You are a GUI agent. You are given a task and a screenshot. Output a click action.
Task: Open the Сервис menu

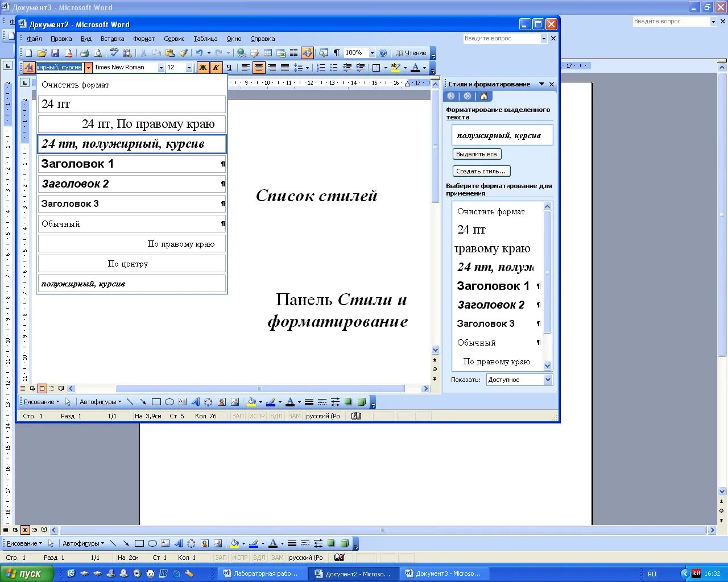click(x=174, y=39)
